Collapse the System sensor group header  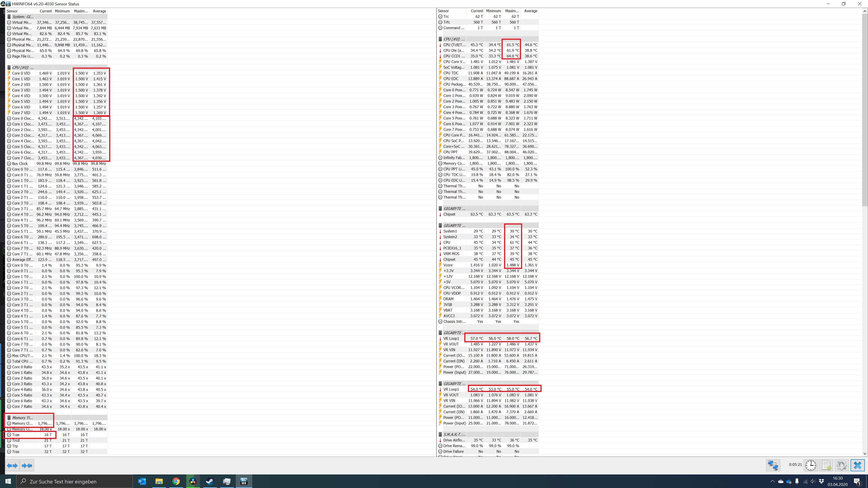coord(22,16)
